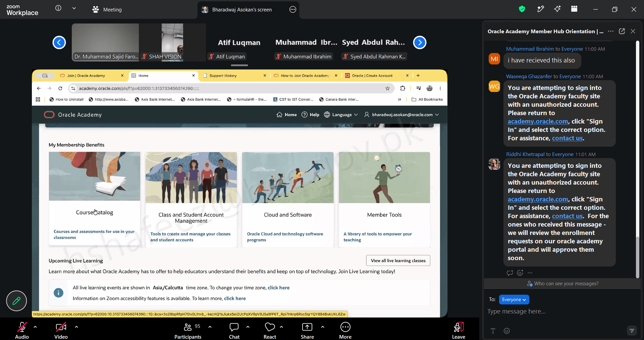Open text formatting icon in chat

click(x=493, y=331)
